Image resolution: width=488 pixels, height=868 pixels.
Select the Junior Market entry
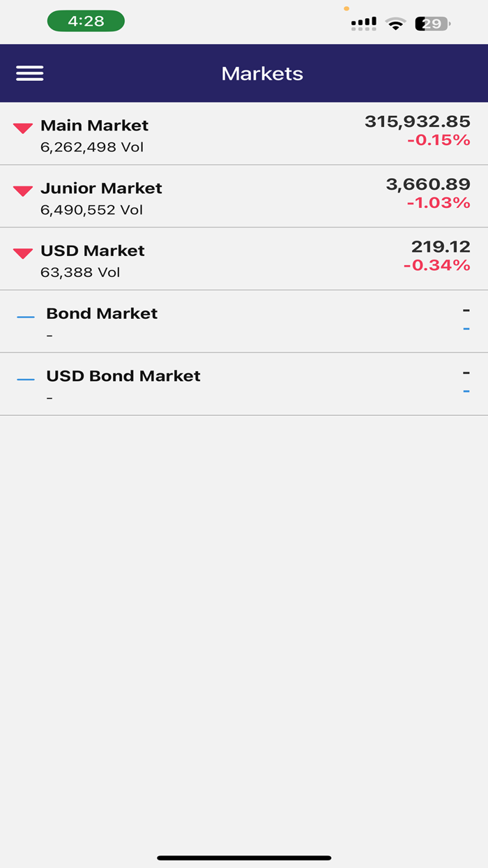(x=244, y=195)
